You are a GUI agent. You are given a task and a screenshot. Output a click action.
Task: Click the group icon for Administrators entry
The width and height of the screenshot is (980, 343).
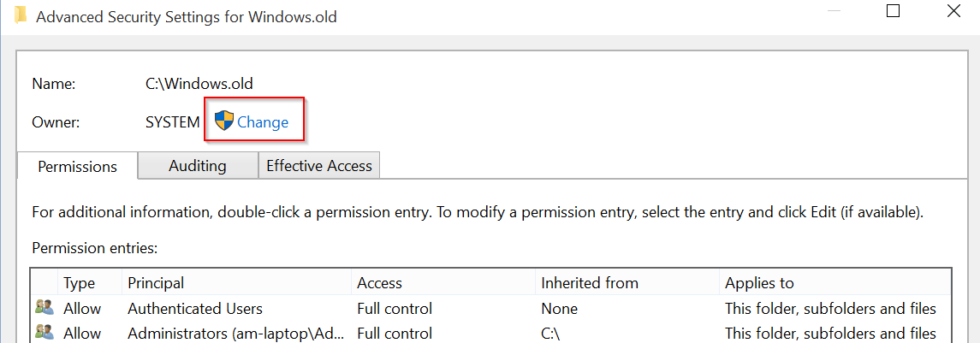pyautogui.click(x=43, y=333)
